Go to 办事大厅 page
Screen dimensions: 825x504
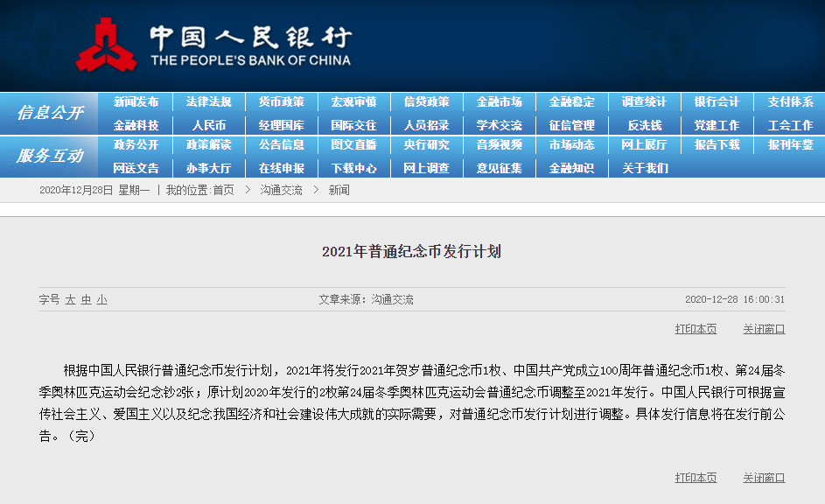tap(208, 168)
